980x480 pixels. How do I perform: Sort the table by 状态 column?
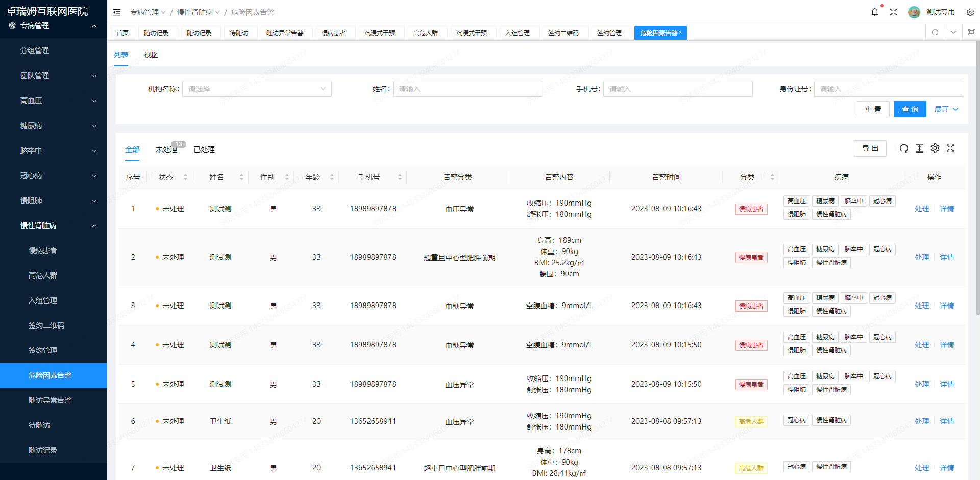click(185, 176)
